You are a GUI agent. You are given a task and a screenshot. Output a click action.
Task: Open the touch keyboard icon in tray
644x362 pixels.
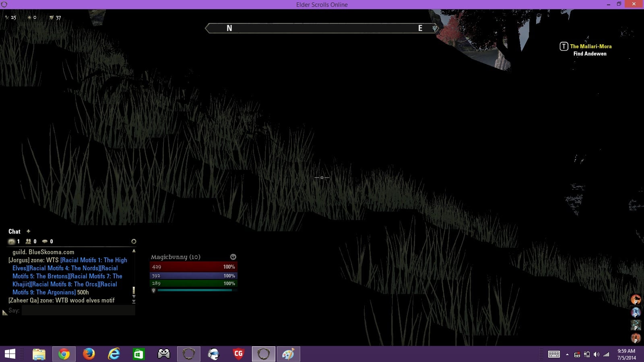[x=554, y=354]
